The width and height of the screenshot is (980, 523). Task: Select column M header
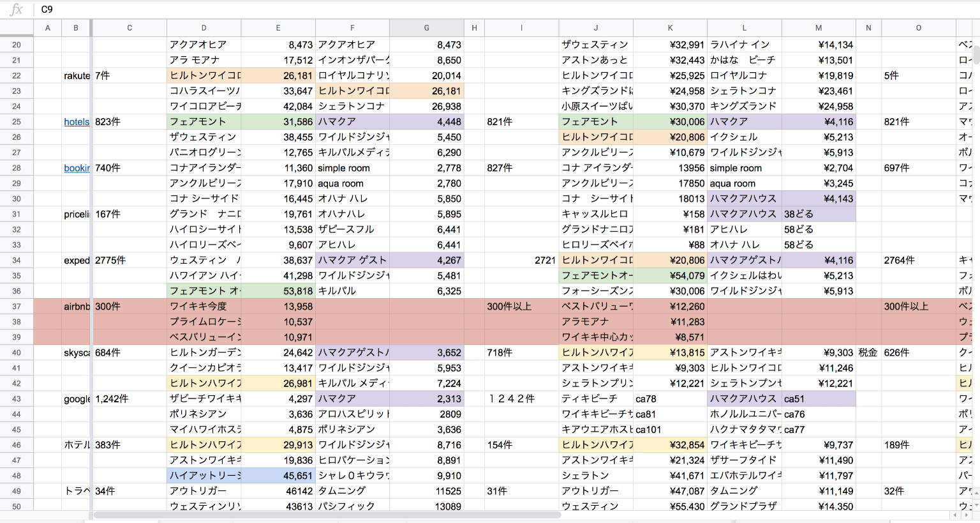(x=819, y=28)
